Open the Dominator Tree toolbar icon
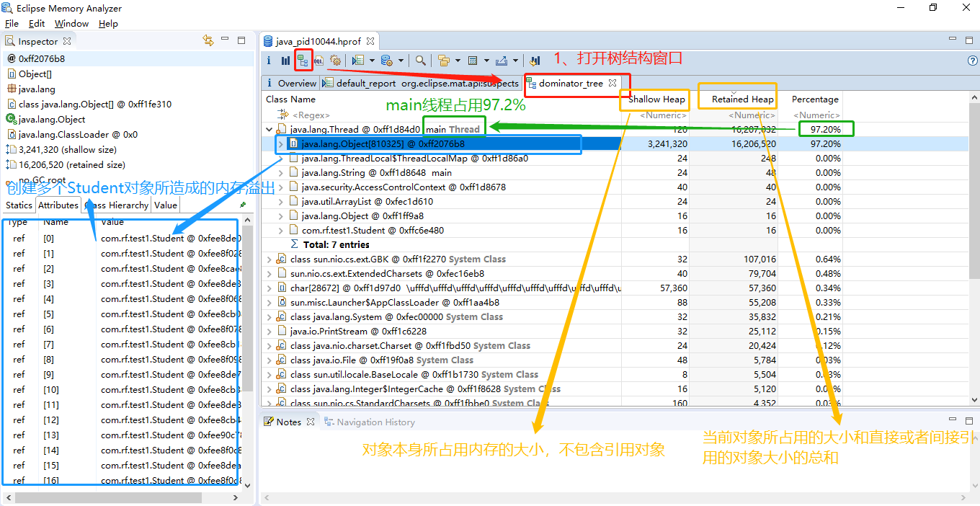This screenshot has height=506, width=980. coord(303,61)
